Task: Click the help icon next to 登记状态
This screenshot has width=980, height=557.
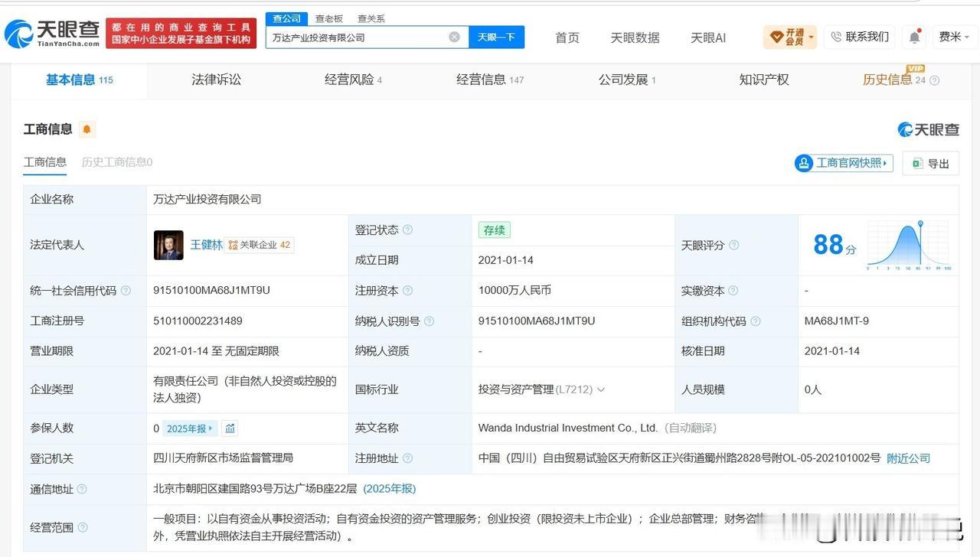Action: coord(408,230)
